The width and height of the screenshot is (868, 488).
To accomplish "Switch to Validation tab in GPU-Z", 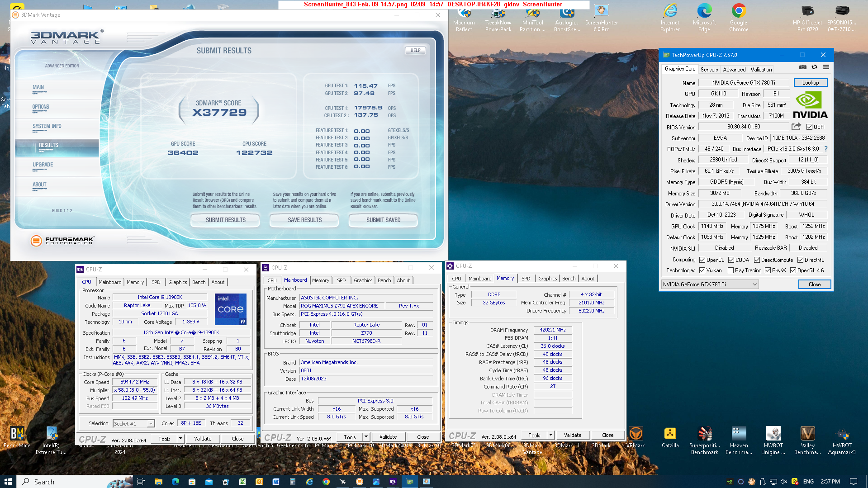I will [761, 70].
